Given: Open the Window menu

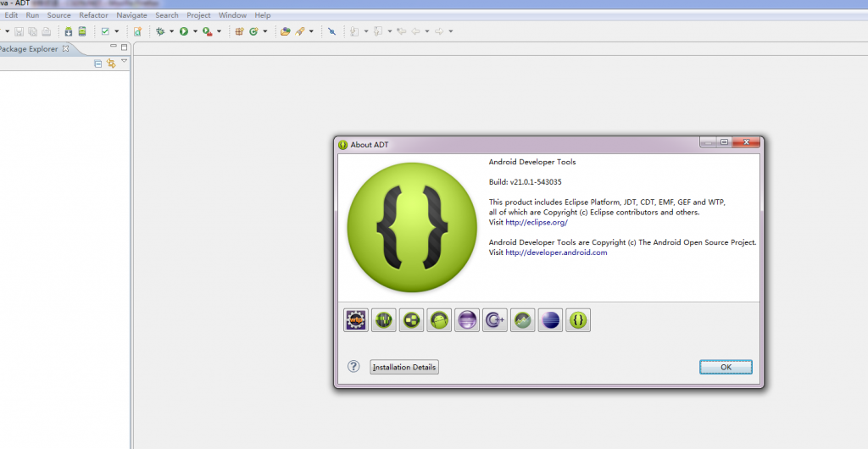Looking at the screenshot, I should (x=232, y=15).
